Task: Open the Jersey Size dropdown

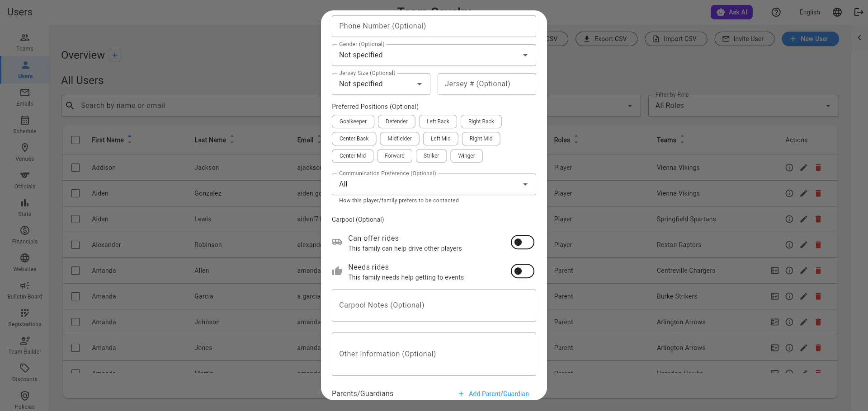Action: coord(381,84)
